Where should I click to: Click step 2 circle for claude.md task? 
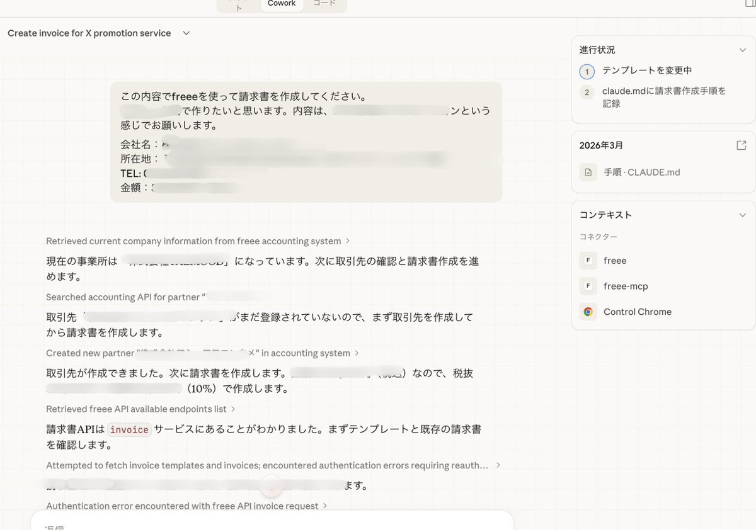pos(587,93)
